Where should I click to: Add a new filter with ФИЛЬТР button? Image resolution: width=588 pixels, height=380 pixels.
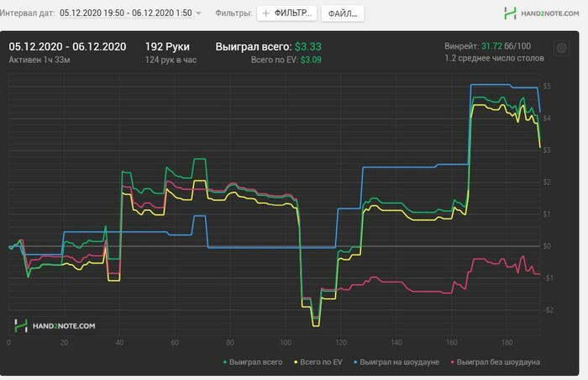pos(287,13)
